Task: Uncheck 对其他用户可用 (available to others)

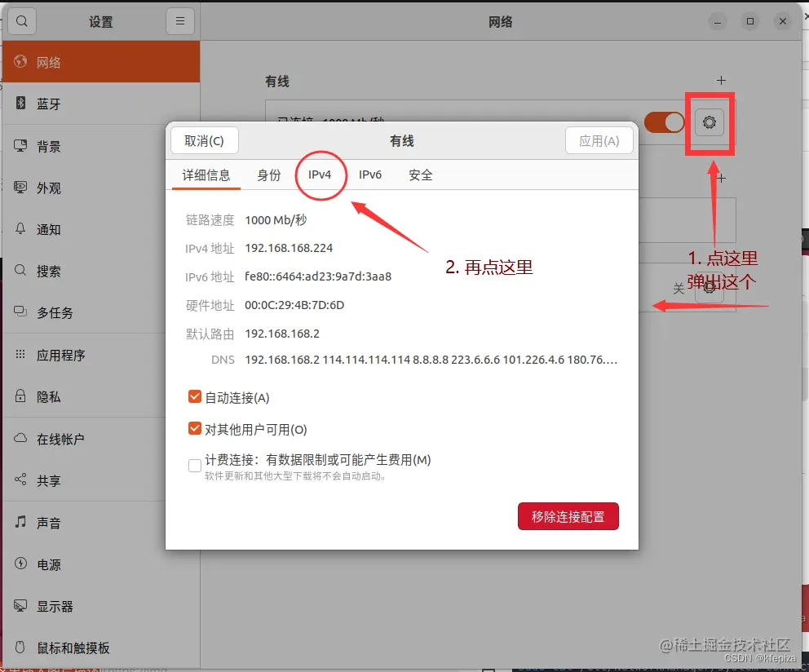Action: (x=194, y=428)
